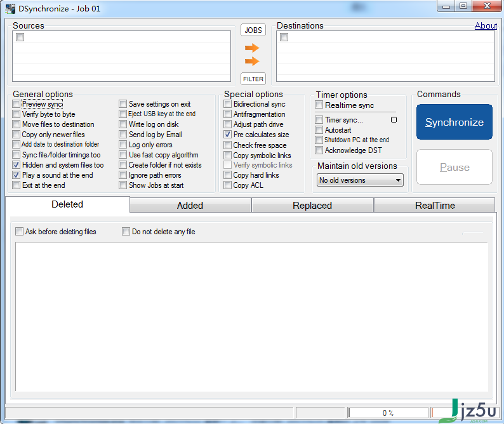Switch to the Deleted tab
This screenshot has height=424, width=504.
67,204
